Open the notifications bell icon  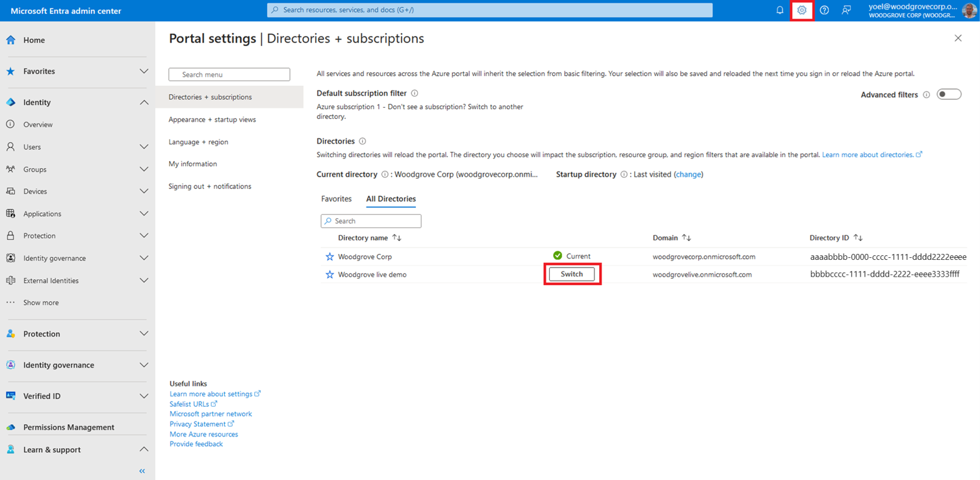(x=780, y=10)
